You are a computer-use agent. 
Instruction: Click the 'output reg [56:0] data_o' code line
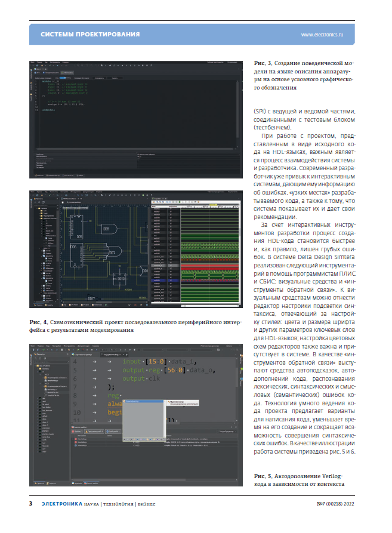click(168, 370)
